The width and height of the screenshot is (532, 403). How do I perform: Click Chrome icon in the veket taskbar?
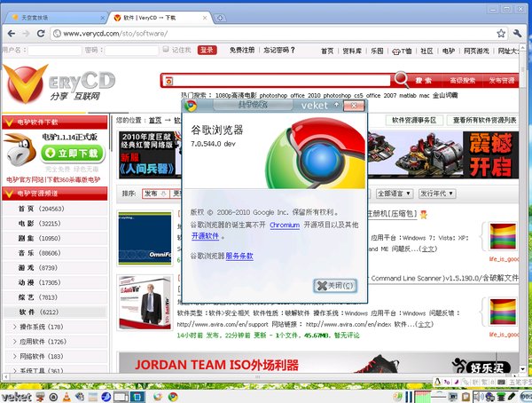coord(173,397)
